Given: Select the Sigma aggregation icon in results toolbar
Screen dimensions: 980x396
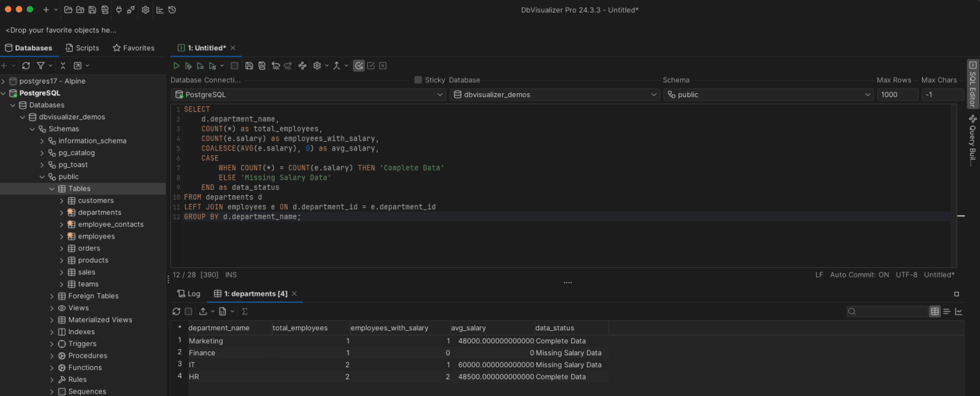Looking at the screenshot, I should tap(244, 311).
